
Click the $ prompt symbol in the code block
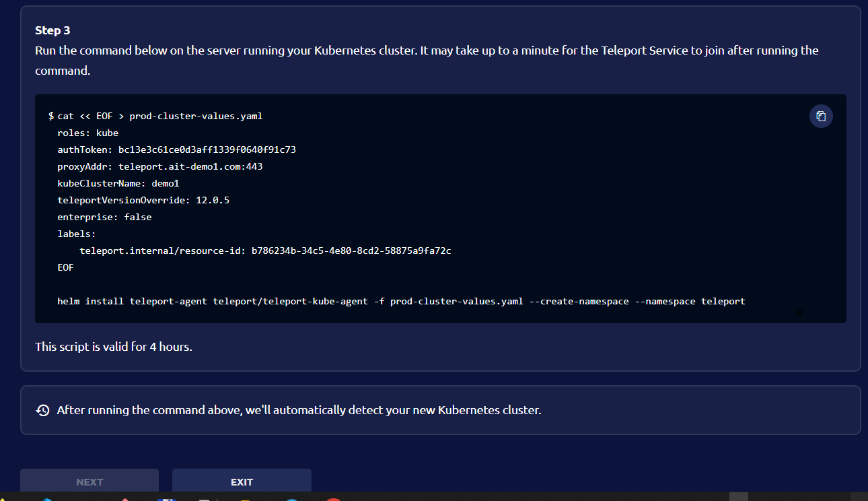coord(51,116)
